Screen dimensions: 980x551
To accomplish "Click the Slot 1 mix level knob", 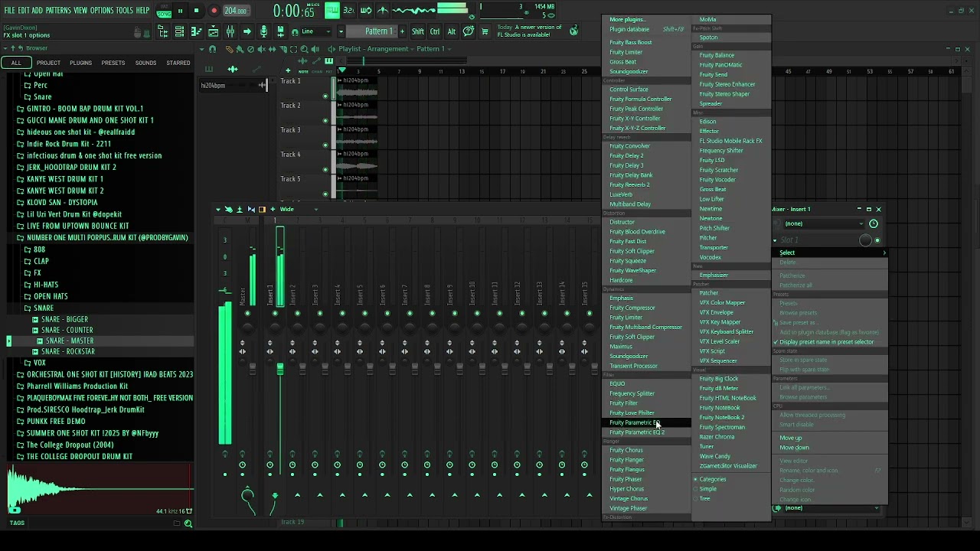I will 865,240.
